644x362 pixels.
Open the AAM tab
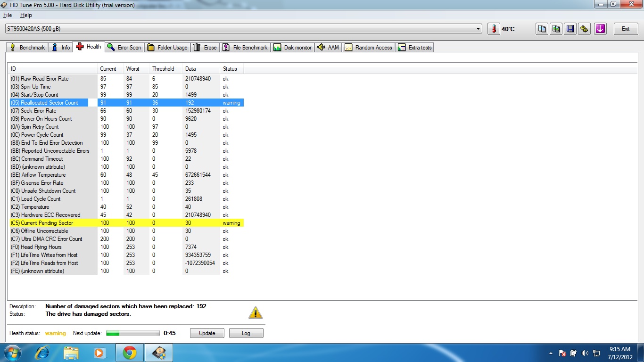328,48
